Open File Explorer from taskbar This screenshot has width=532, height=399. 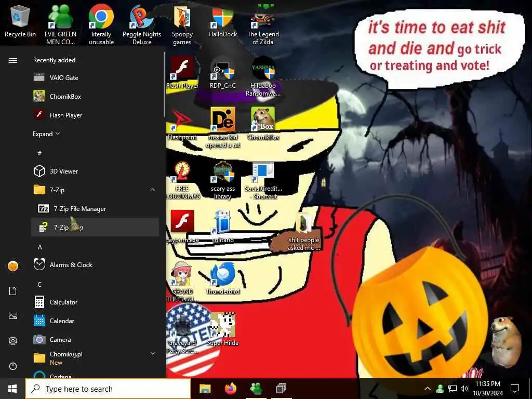coord(205,389)
